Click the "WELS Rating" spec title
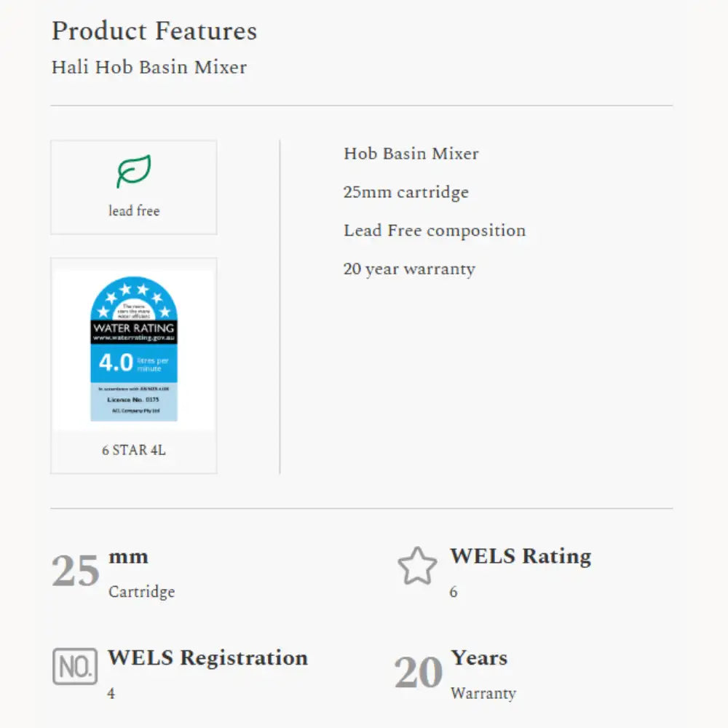Image resolution: width=728 pixels, height=728 pixels. click(521, 556)
